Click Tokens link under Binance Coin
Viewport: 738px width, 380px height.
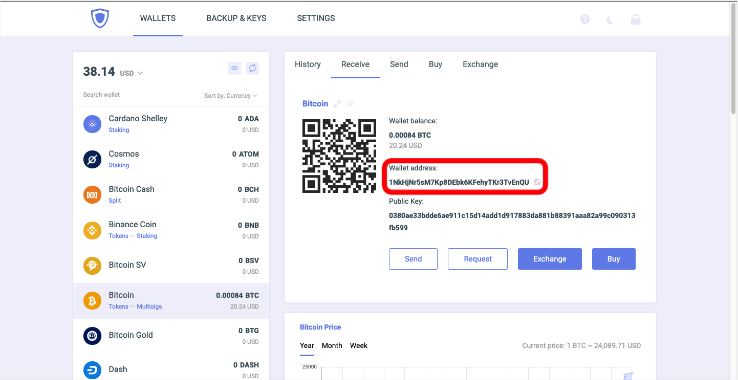(118, 236)
